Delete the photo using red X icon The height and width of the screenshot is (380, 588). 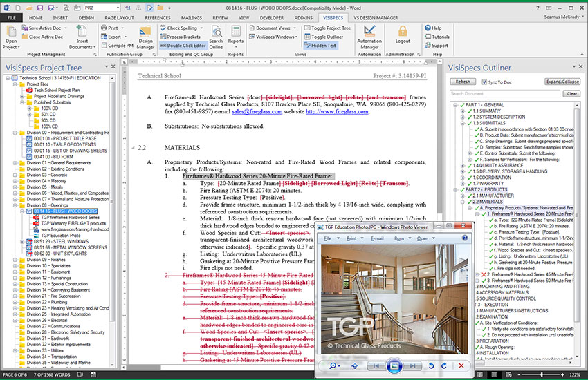pos(461,365)
